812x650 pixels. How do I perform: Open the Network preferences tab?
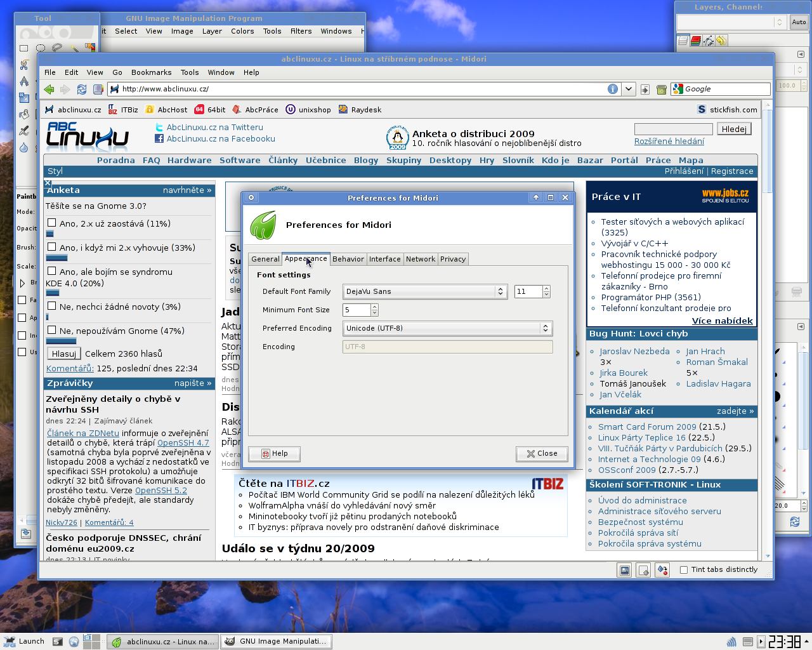421,259
